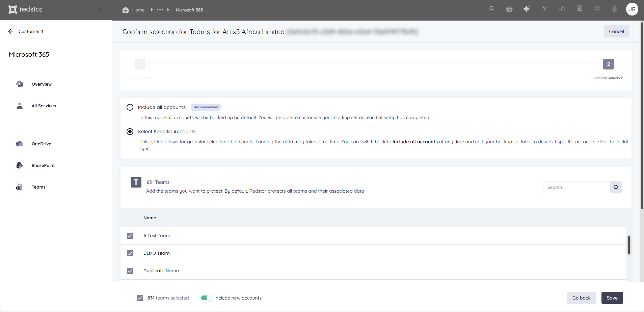Click the OneDrive cloud icon

pyautogui.click(x=20, y=144)
